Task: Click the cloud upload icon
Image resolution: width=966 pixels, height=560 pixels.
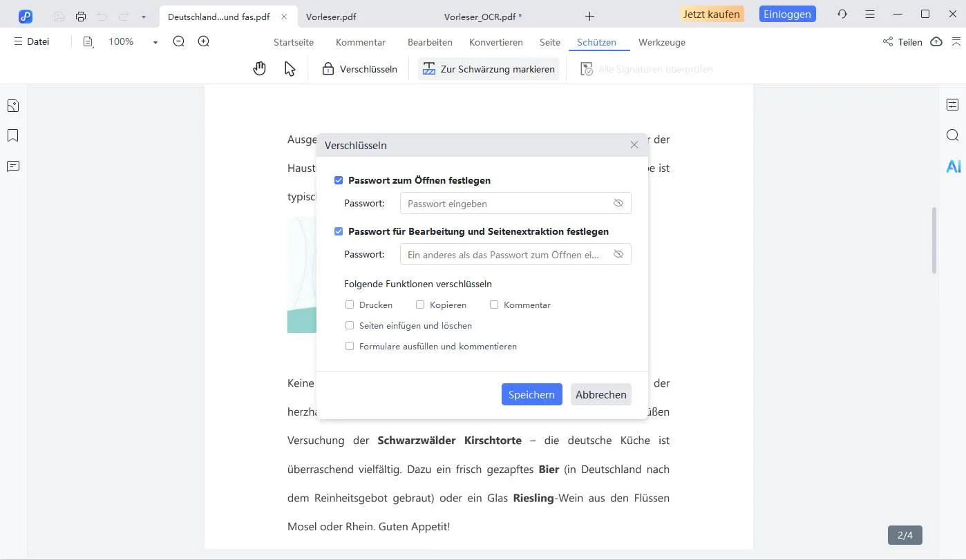Action: click(x=936, y=42)
